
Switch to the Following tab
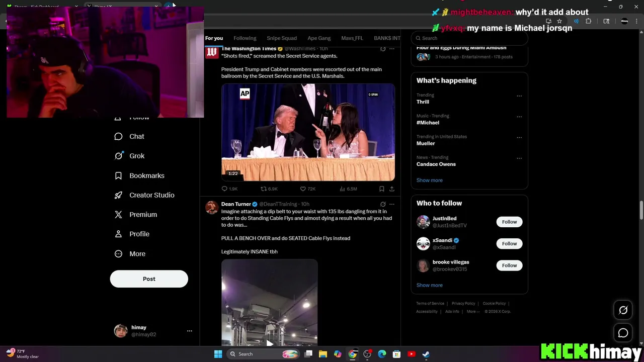click(x=245, y=38)
